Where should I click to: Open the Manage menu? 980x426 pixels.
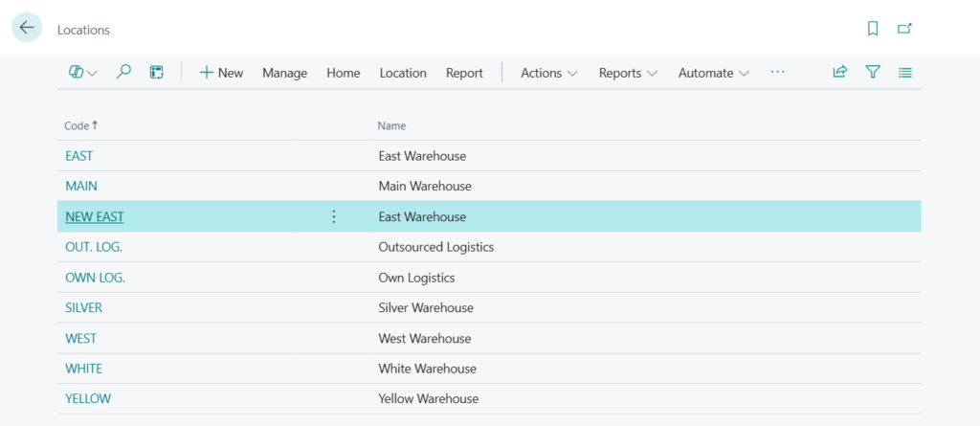point(284,73)
